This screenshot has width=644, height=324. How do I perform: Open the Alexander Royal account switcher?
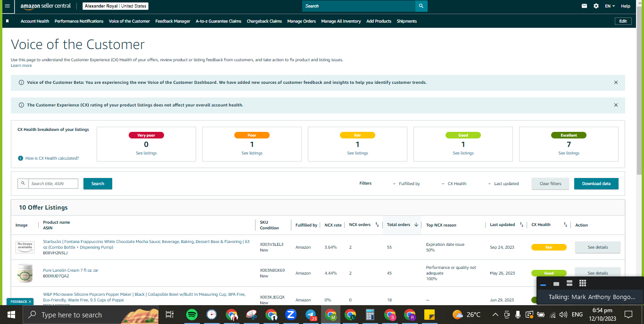pos(116,6)
